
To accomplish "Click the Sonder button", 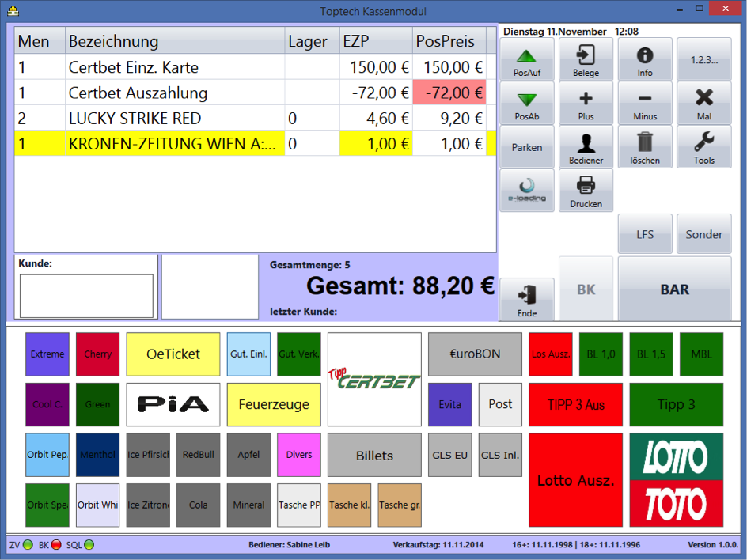I will click(704, 234).
